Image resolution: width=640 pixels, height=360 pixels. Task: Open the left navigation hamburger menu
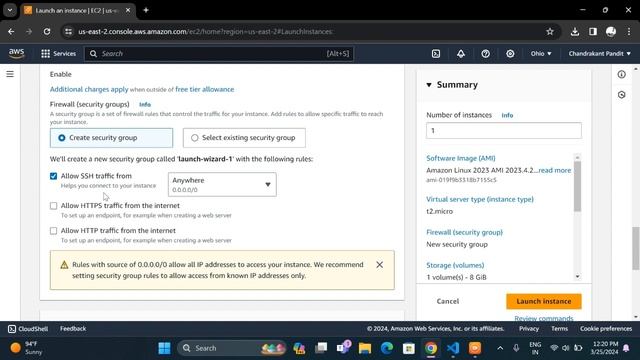click(10, 74)
